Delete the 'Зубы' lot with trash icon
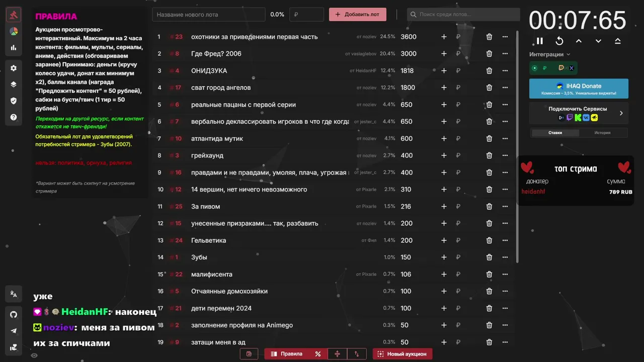Viewport: 644px width, 362px height. tap(489, 257)
